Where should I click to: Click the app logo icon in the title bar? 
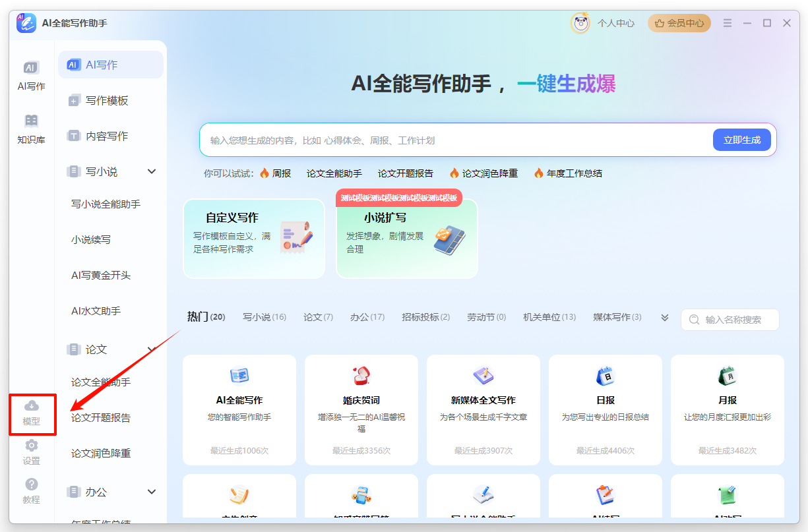click(x=25, y=22)
